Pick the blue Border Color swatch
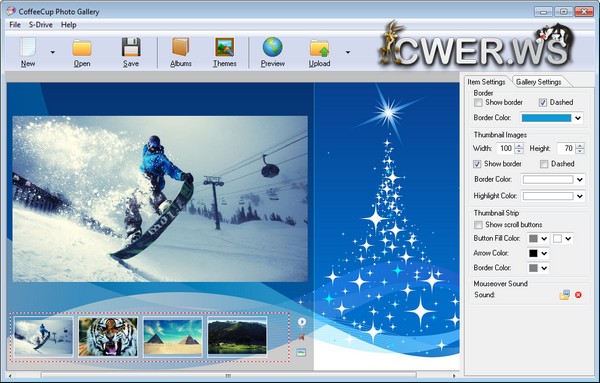Screen dimensions: 600x383 [546, 118]
